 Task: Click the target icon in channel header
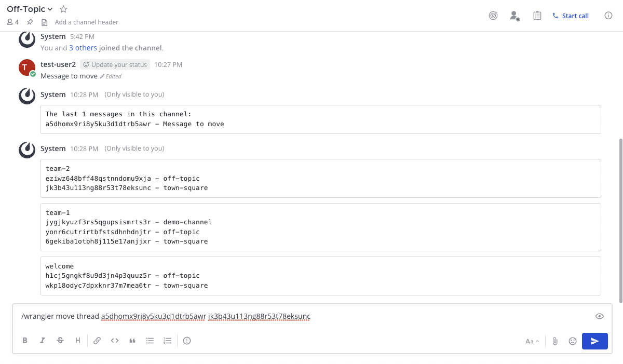(493, 16)
